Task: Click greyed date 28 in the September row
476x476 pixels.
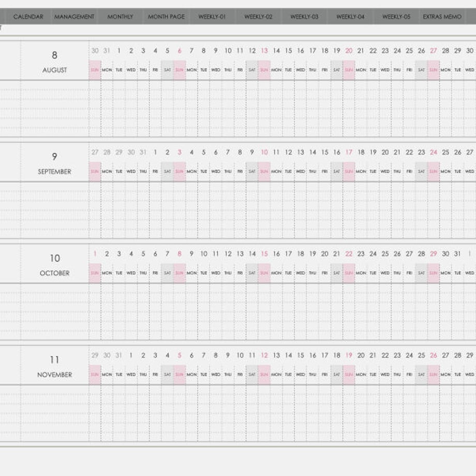Action: click(107, 153)
